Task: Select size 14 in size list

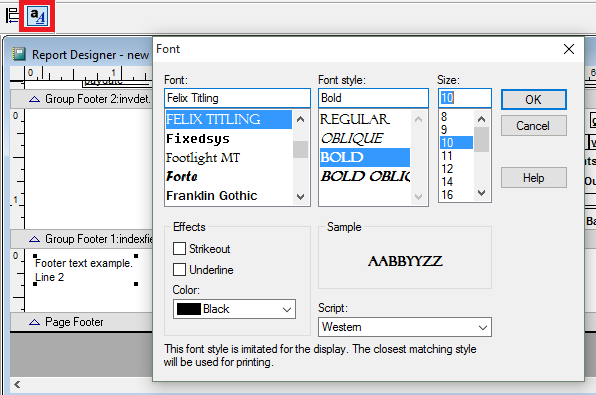Action: coord(456,182)
